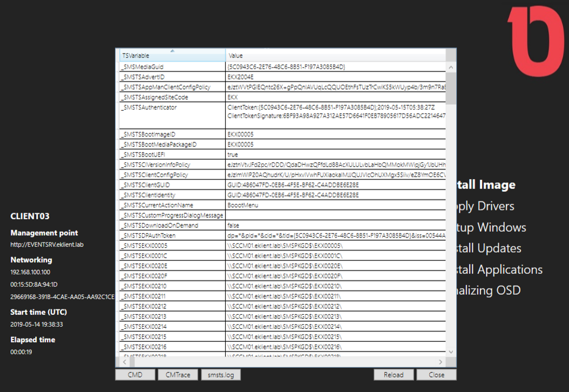Close the variables window
The image size is (569, 392).
[x=436, y=374]
